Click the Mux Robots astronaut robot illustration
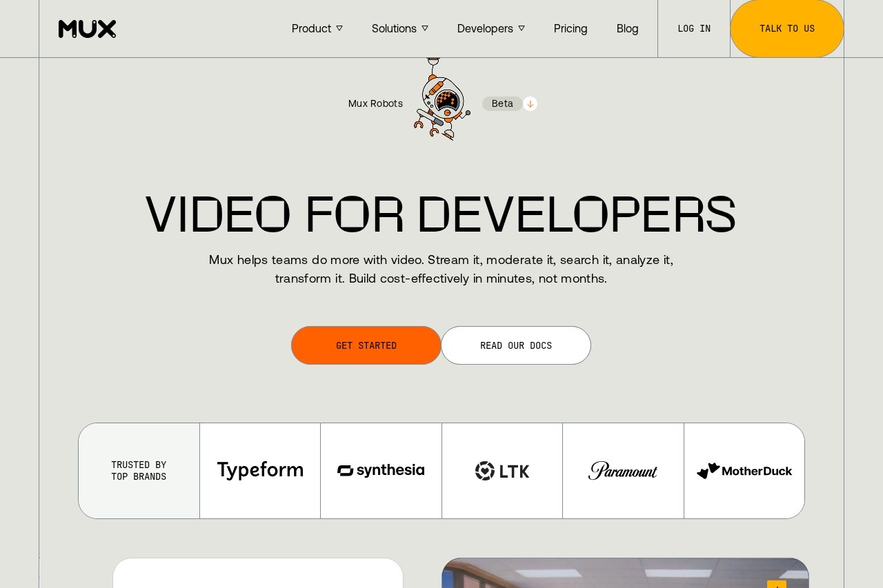883x588 pixels. tap(442, 99)
